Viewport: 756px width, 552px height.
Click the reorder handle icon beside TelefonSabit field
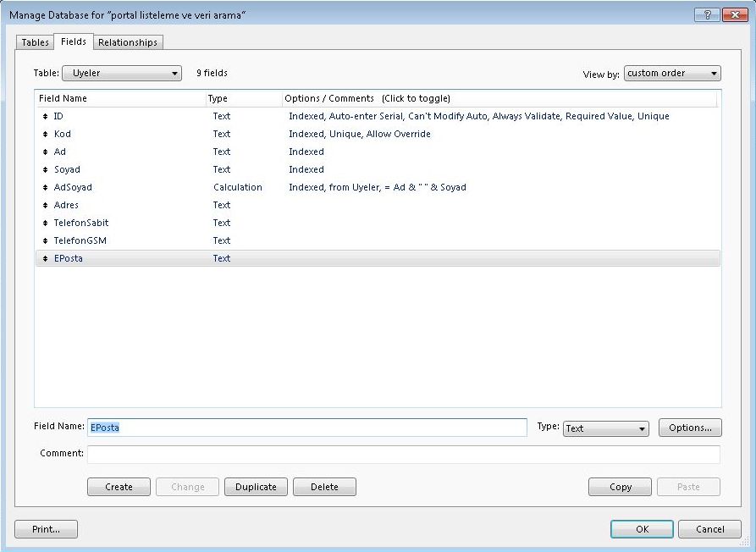pyautogui.click(x=45, y=224)
